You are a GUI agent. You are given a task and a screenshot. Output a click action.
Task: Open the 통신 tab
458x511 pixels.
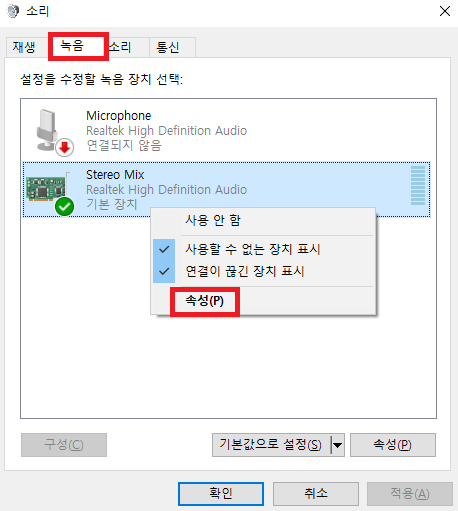tap(168, 47)
